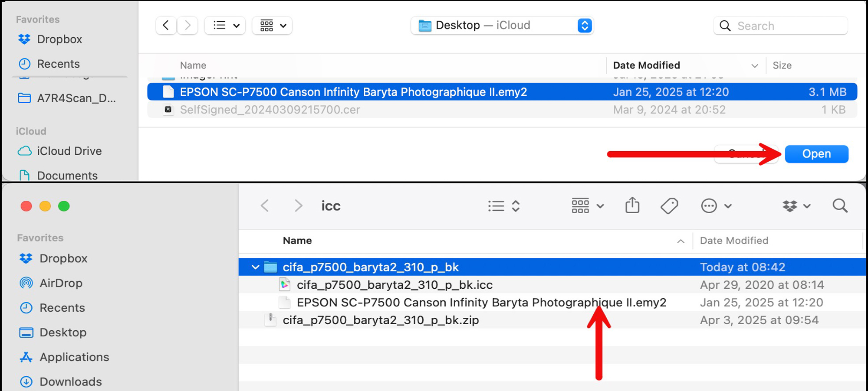Click the Search field in the open dialog

pos(780,26)
